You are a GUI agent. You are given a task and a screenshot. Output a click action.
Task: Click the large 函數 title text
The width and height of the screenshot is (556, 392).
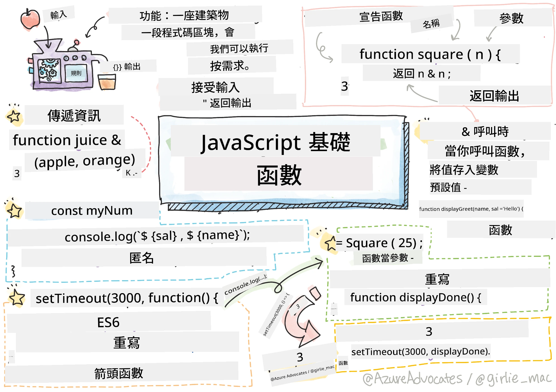click(x=279, y=175)
